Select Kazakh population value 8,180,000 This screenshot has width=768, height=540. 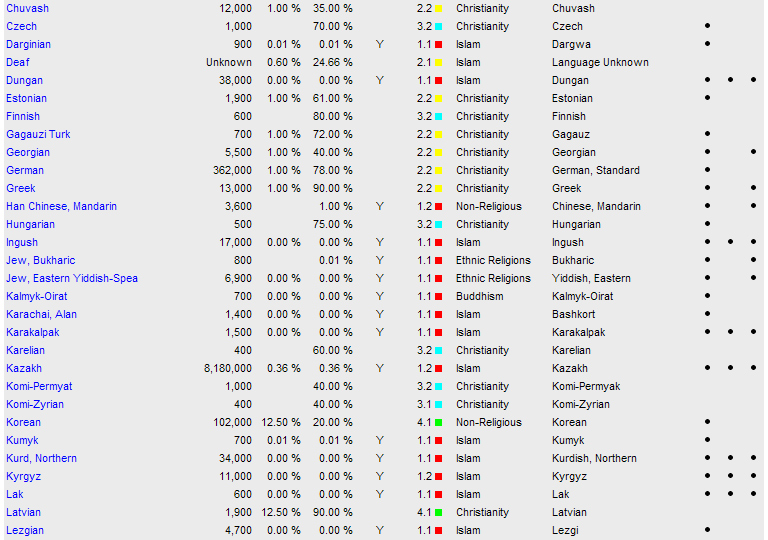[x=228, y=368]
